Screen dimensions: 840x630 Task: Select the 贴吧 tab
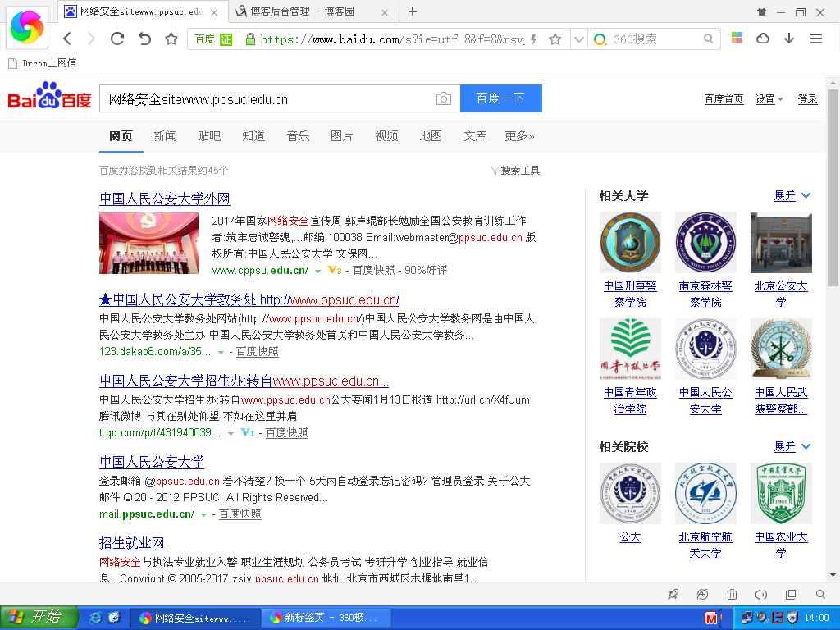click(209, 136)
